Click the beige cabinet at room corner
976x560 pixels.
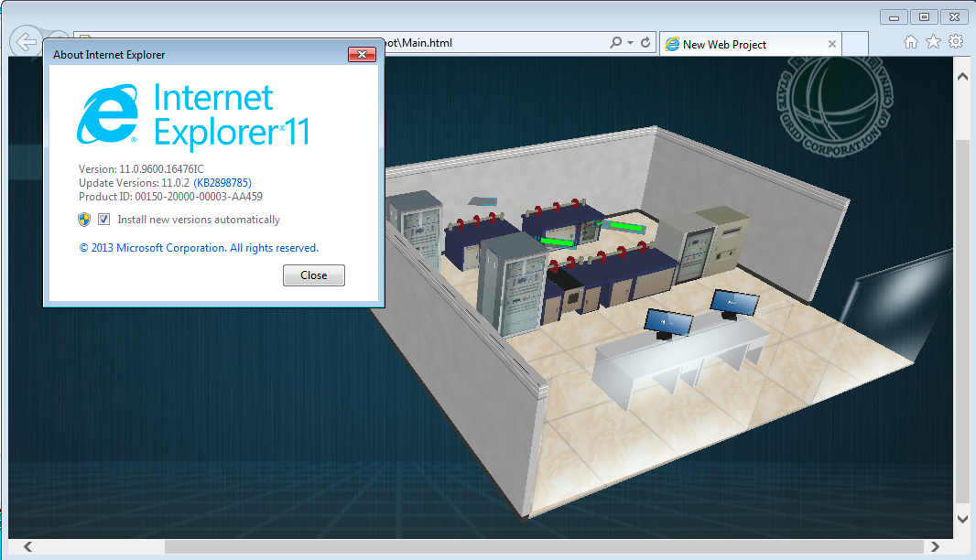(725, 240)
